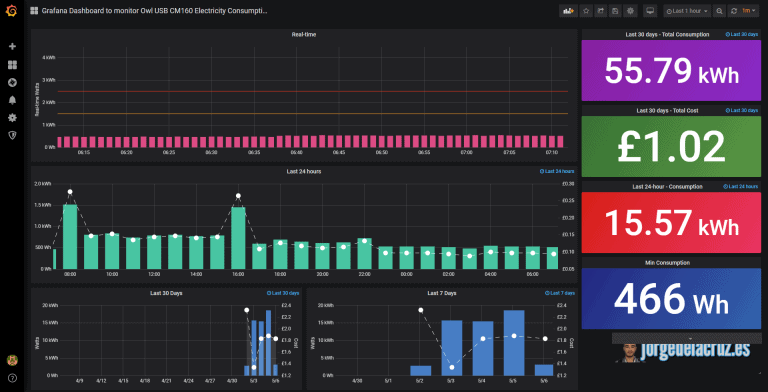Click the tallest green bar at 08:00
The image size is (768, 392).
click(70, 237)
